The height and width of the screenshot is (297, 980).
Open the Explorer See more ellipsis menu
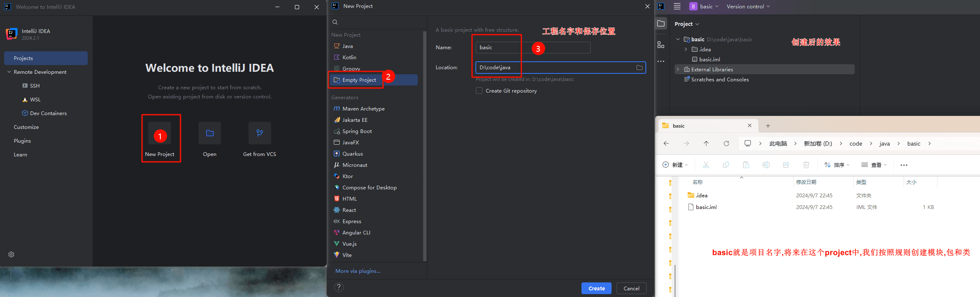(x=904, y=165)
